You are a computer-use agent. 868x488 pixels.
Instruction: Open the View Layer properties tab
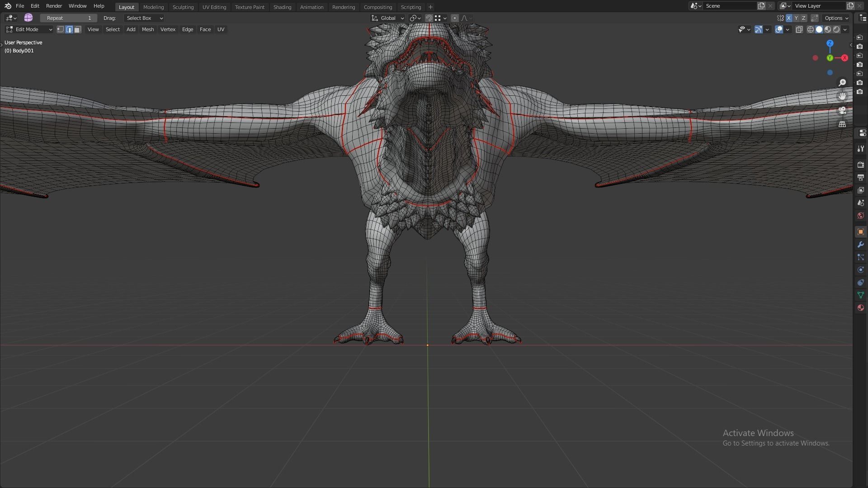tap(860, 190)
